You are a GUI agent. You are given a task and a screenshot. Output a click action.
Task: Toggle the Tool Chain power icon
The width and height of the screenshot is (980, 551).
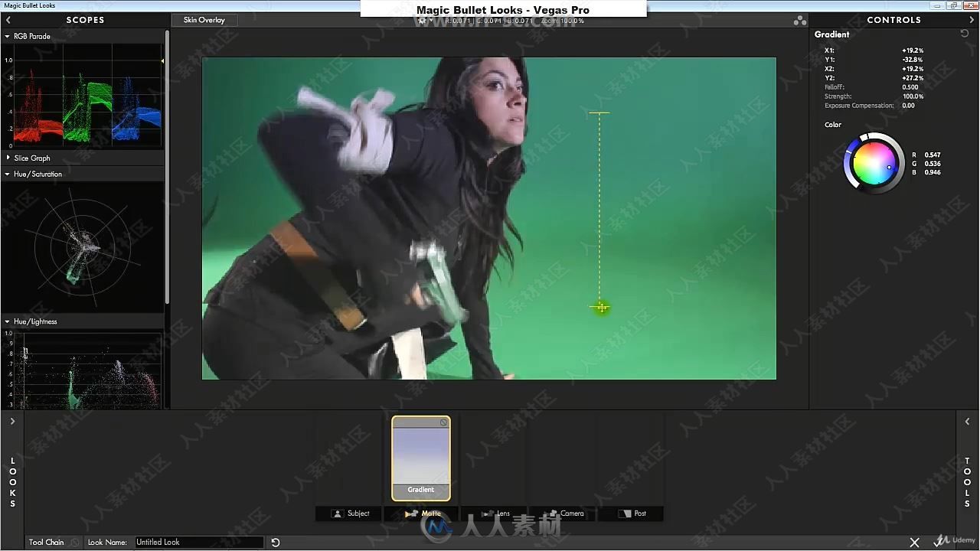[75, 543]
